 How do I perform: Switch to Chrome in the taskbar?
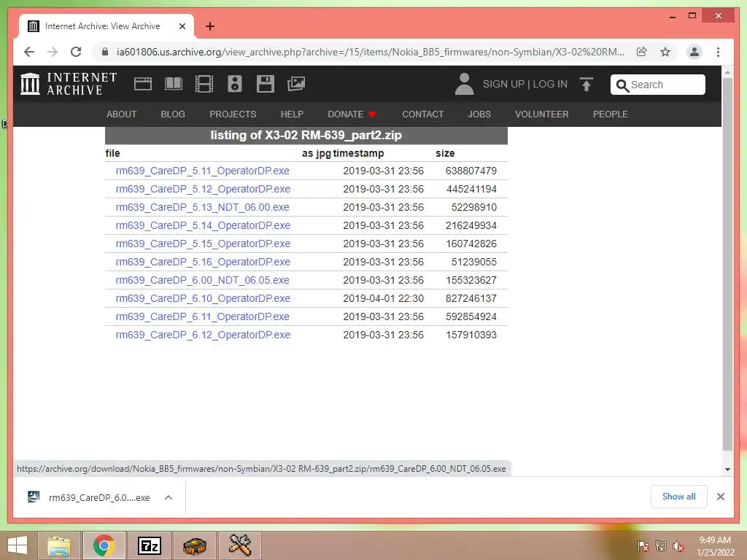click(x=104, y=545)
